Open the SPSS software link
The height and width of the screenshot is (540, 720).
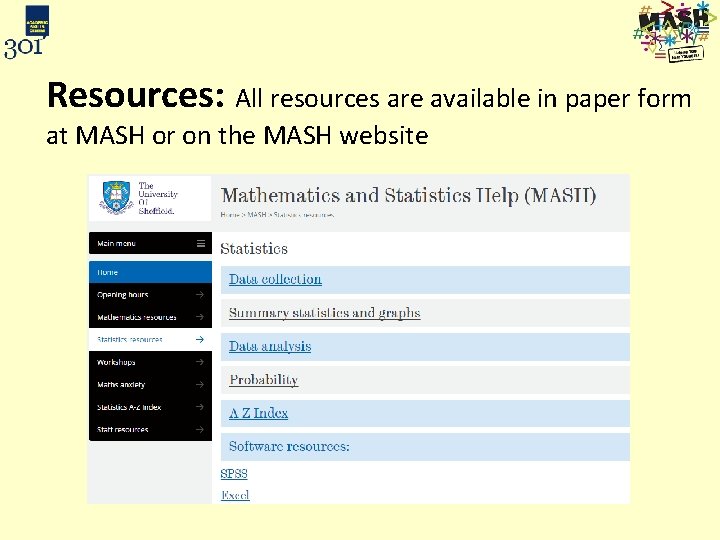pos(234,473)
